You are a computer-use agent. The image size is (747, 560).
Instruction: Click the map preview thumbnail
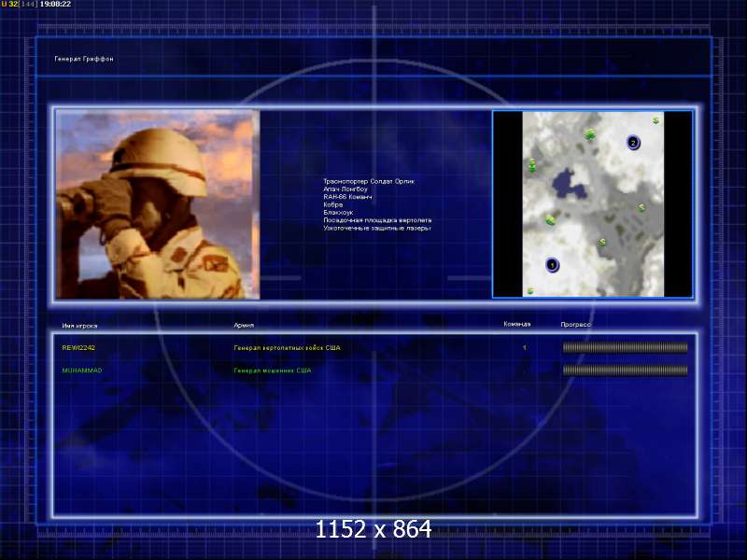(593, 204)
